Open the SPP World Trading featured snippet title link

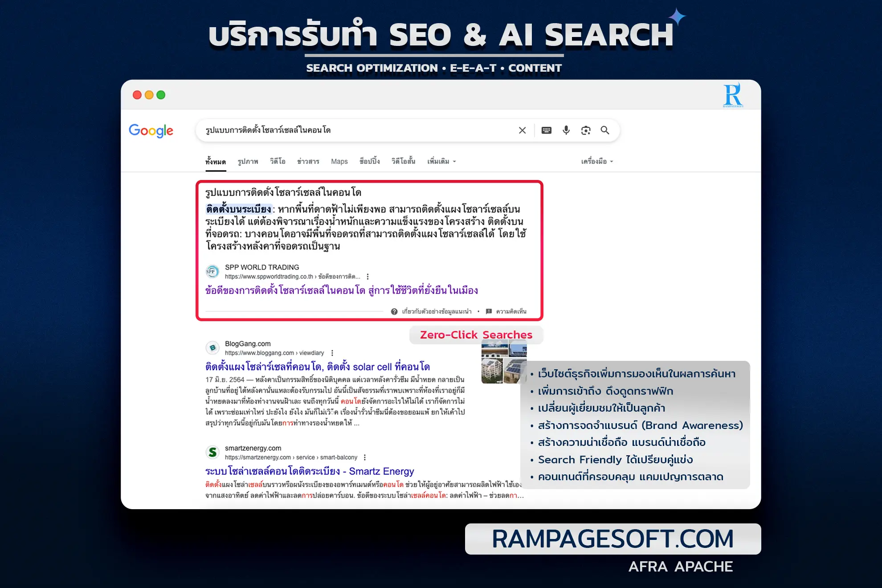click(342, 290)
